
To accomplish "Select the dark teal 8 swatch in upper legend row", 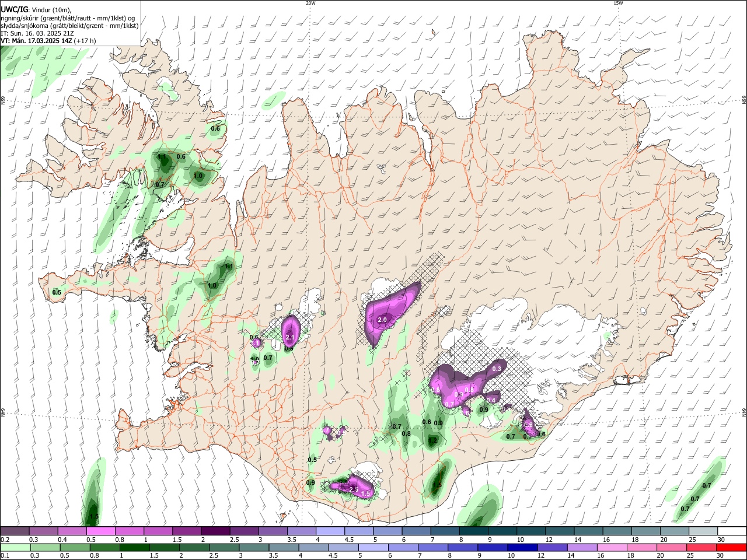I will click(x=473, y=531).
